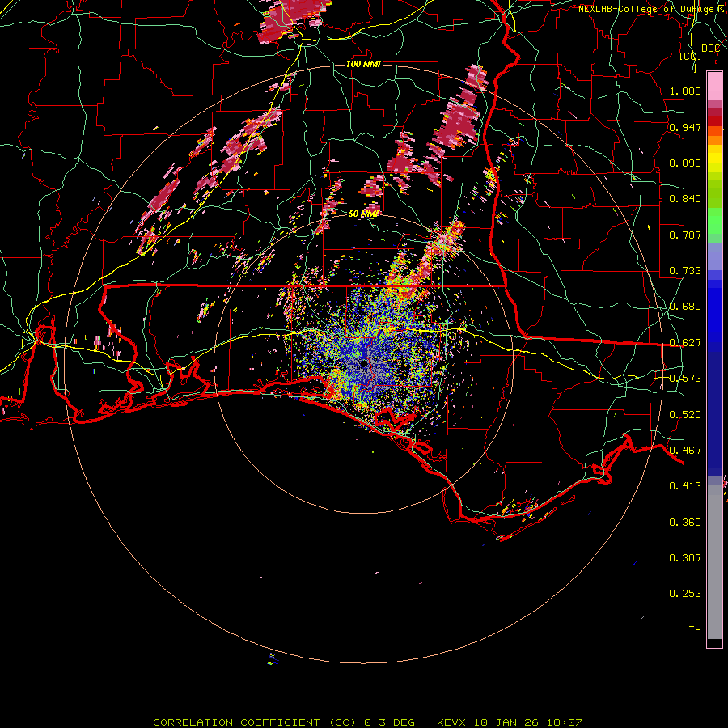The image size is (728, 728).
Task: Click the TH threshold label
Action: [695, 630]
